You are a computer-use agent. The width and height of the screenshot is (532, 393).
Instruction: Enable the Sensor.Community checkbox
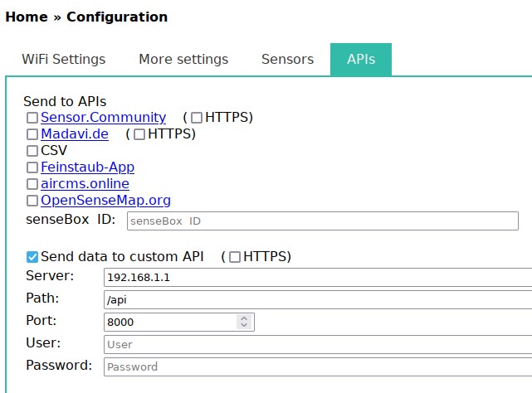[32, 118]
